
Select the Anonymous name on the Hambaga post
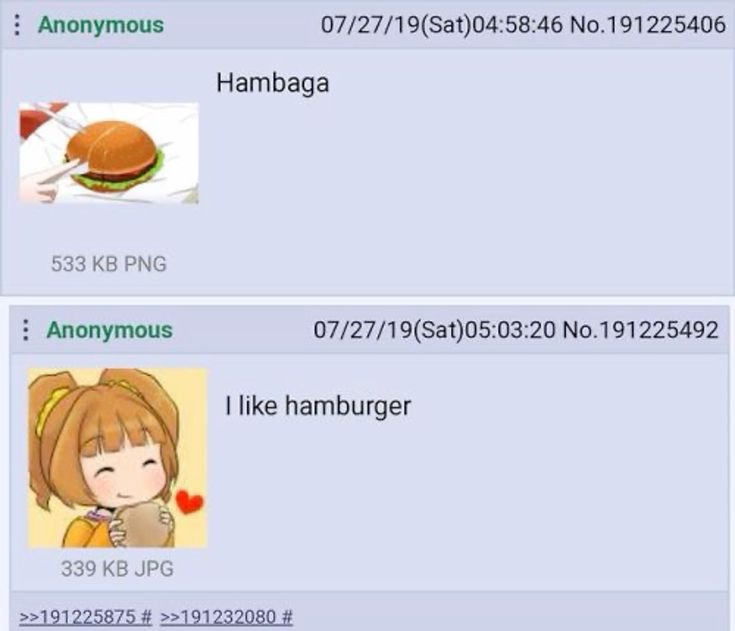click(x=101, y=25)
